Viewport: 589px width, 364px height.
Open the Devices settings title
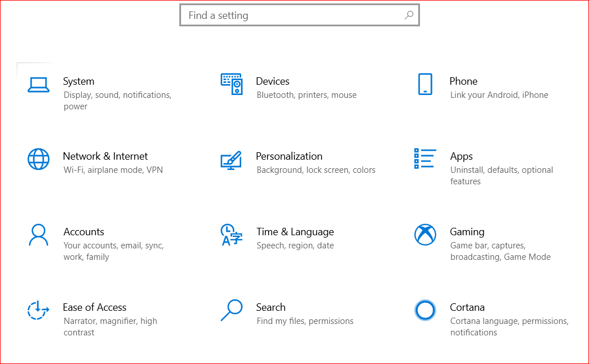272,81
